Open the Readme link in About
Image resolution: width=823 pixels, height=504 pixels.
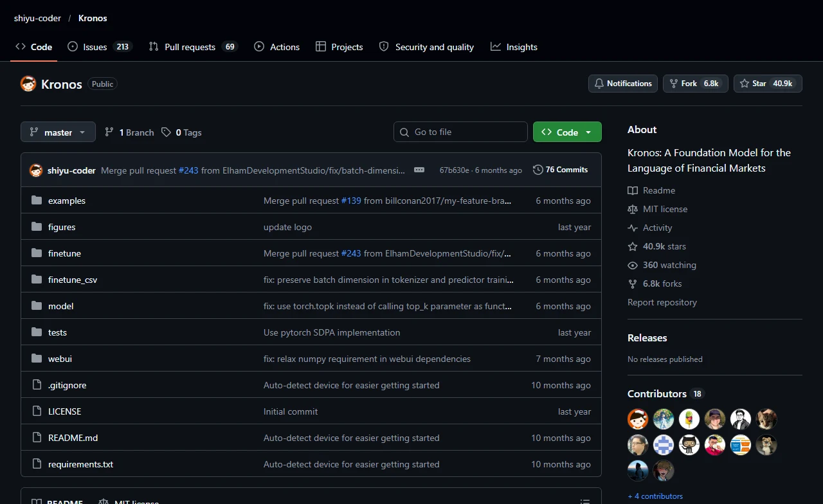(651, 190)
